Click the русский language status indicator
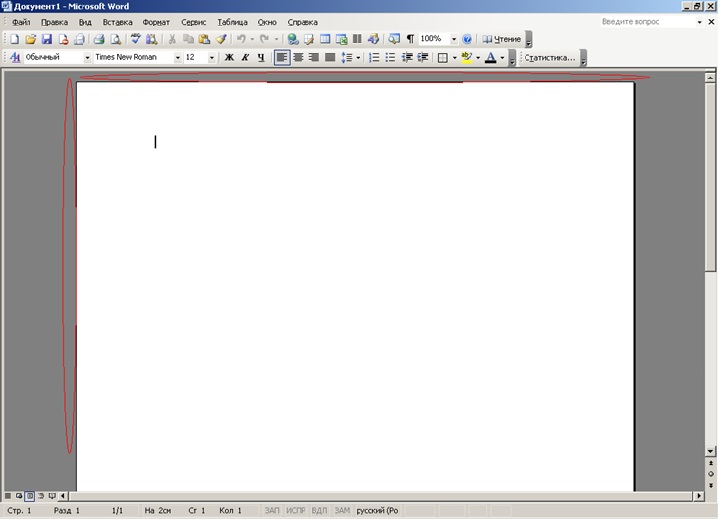This screenshot has width=720, height=519. pos(377,510)
